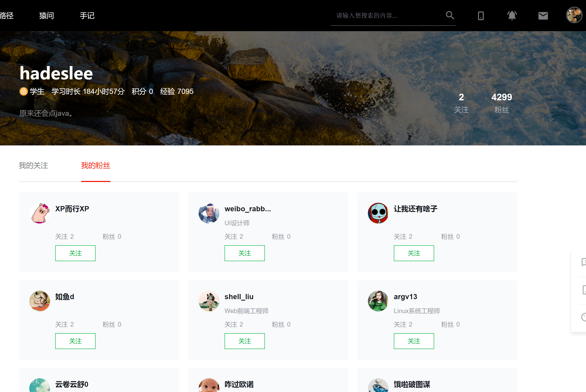
Task: Go to 手记 in the navigation
Action: (87, 16)
